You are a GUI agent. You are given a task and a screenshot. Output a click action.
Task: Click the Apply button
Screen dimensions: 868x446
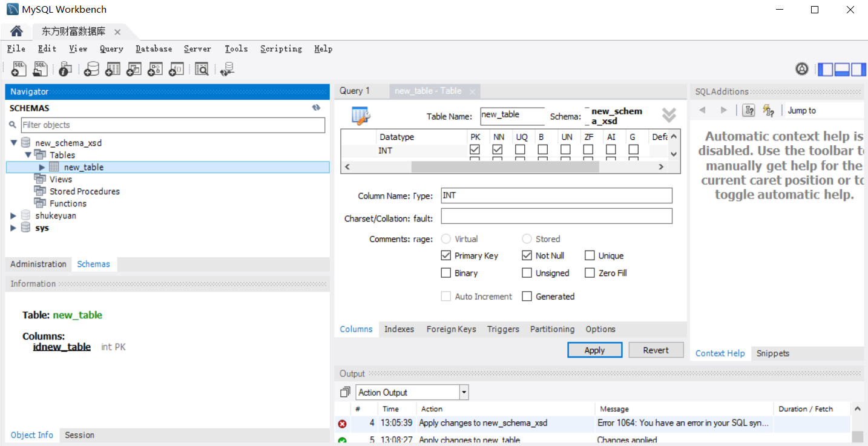pyautogui.click(x=594, y=350)
